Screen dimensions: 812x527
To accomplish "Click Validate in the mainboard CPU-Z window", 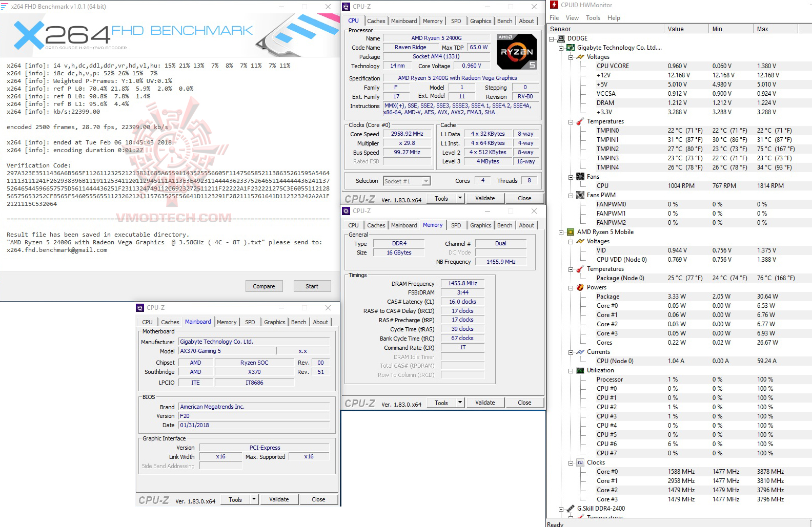I will pos(279,499).
